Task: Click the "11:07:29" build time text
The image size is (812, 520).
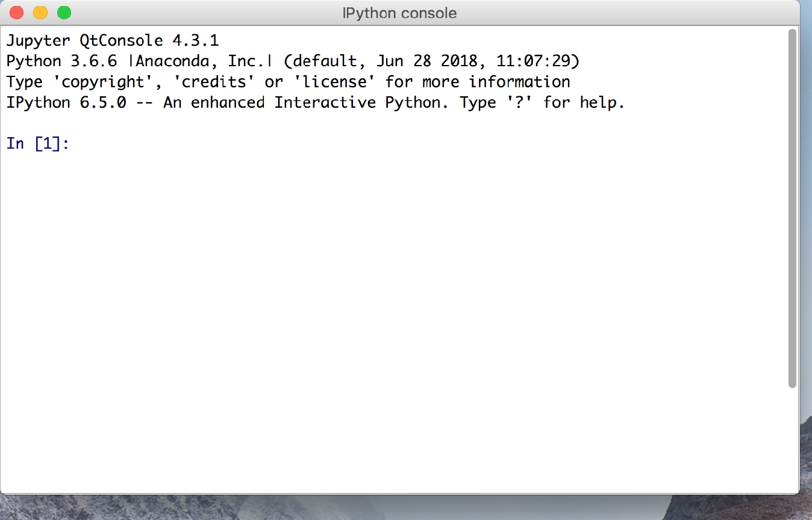Action: [x=533, y=61]
